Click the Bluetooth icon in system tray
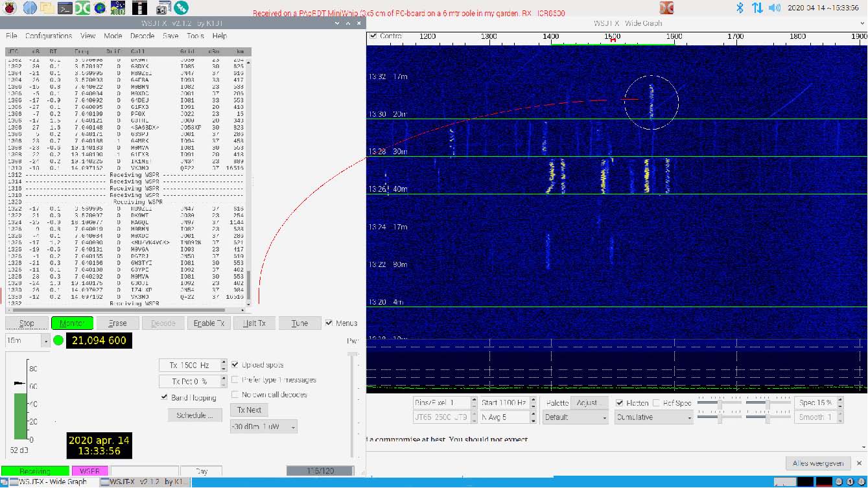Screen dimensions: 868x488 tap(740, 8)
